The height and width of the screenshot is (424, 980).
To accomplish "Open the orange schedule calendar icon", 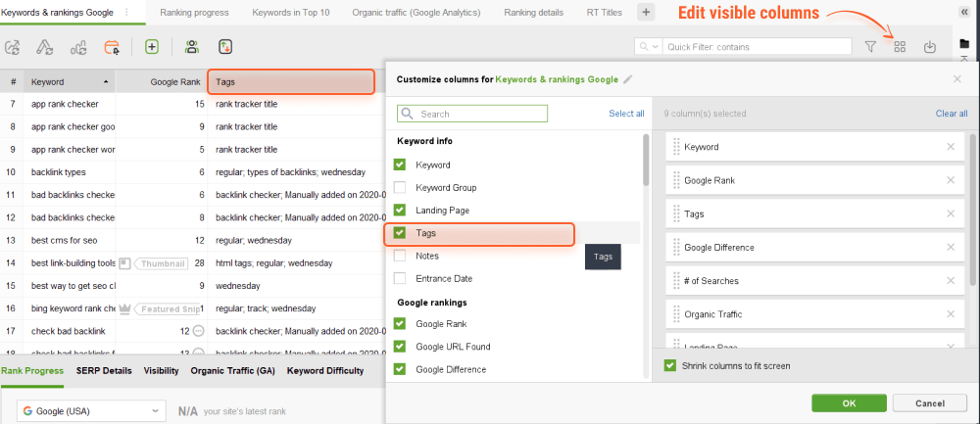I will pos(112,47).
